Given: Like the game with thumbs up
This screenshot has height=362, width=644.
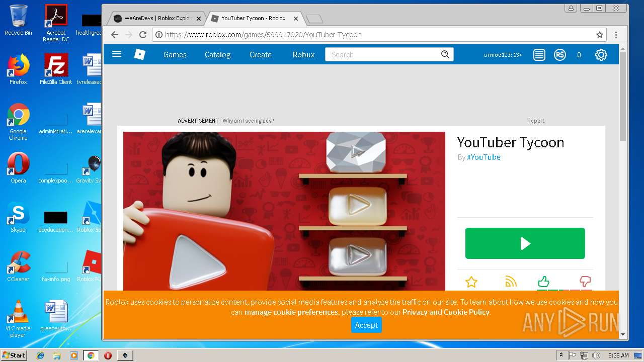Looking at the screenshot, I should pyautogui.click(x=543, y=282).
